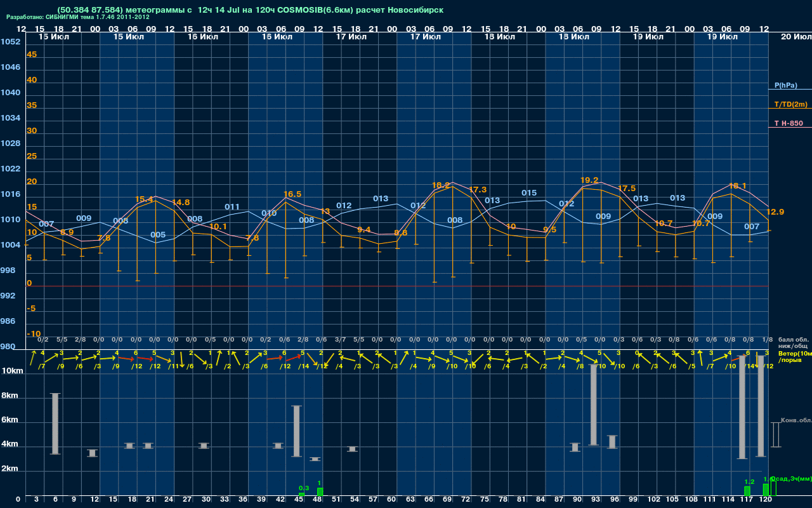Click the 980 pressure axis tick
This screenshot has height=508, width=812.
tap(8, 347)
